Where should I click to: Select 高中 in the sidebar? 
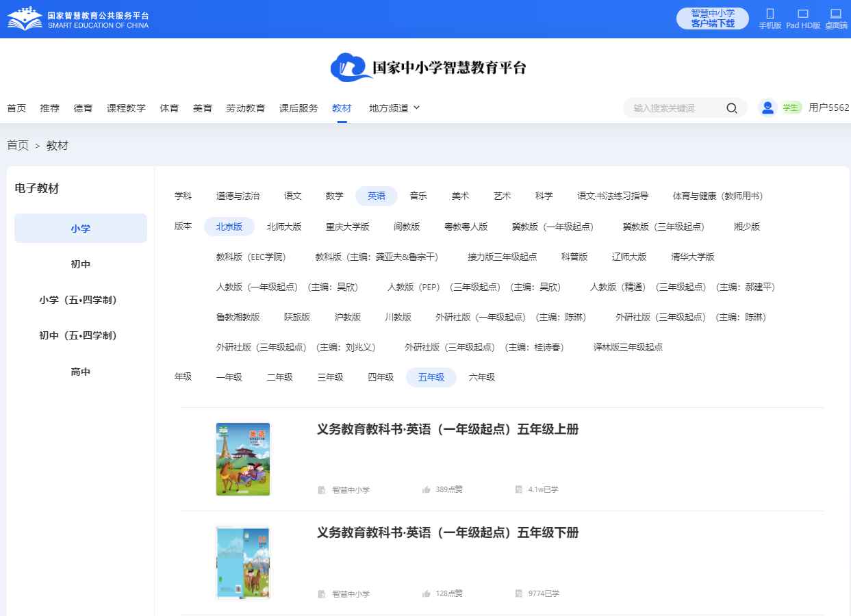click(x=81, y=372)
